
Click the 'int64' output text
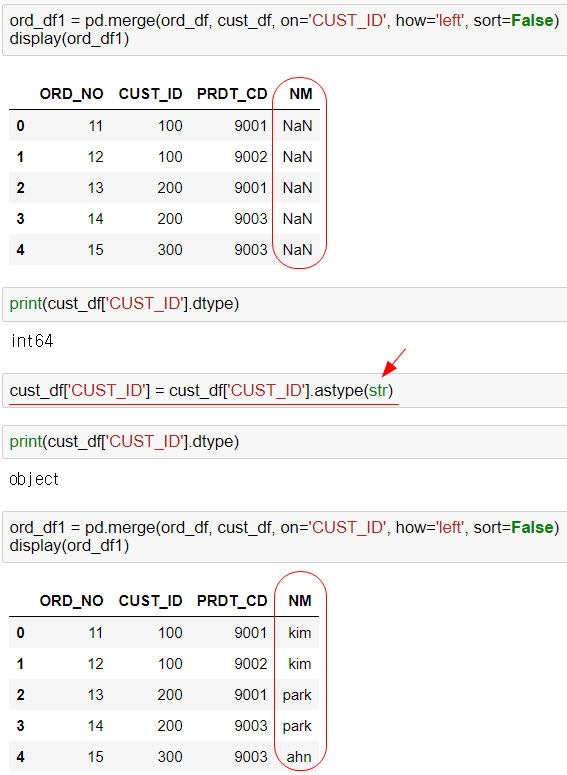pyautogui.click(x=32, y=341)
